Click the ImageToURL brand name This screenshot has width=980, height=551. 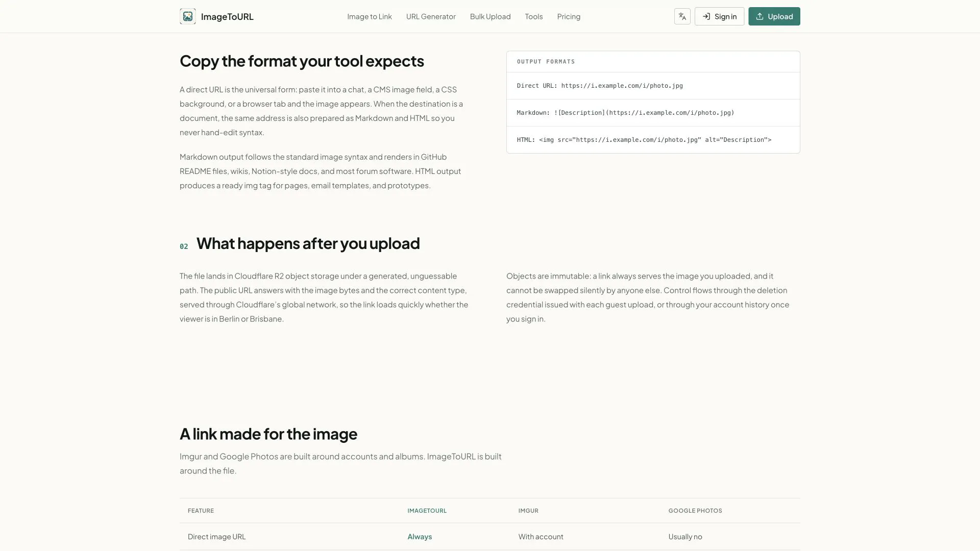point(227,16)
